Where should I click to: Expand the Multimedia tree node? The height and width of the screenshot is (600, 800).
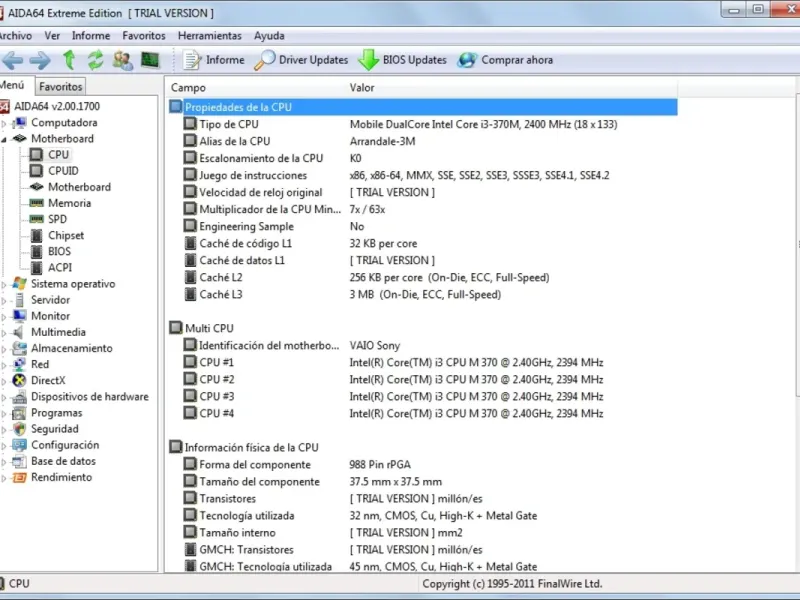[4, 333]
